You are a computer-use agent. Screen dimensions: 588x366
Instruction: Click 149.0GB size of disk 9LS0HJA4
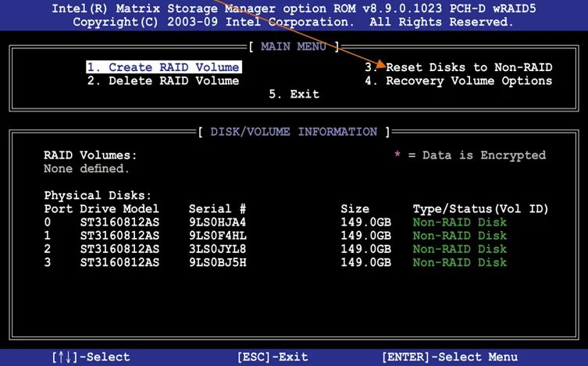pos(365,222)
